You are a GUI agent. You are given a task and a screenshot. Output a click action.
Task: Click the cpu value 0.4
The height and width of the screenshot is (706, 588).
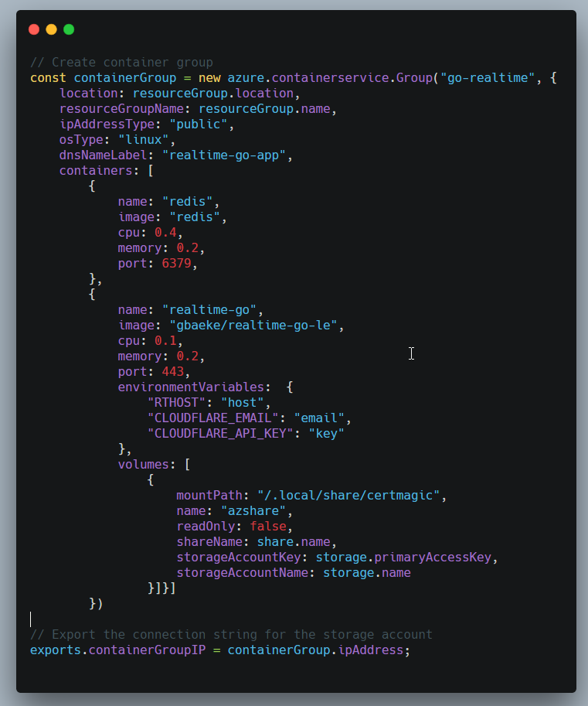click(165, 233)
